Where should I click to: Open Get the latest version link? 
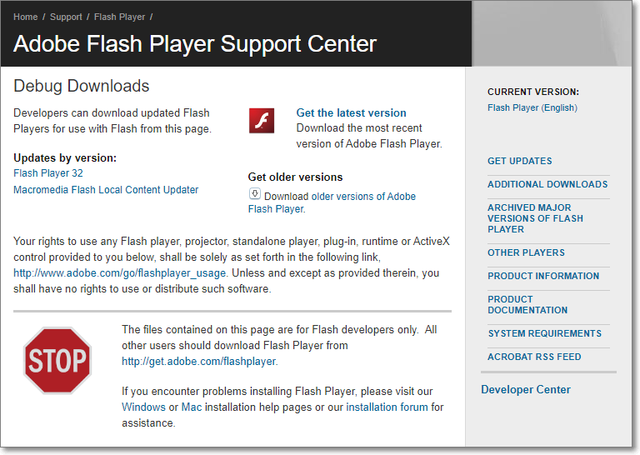coord(351,113)
